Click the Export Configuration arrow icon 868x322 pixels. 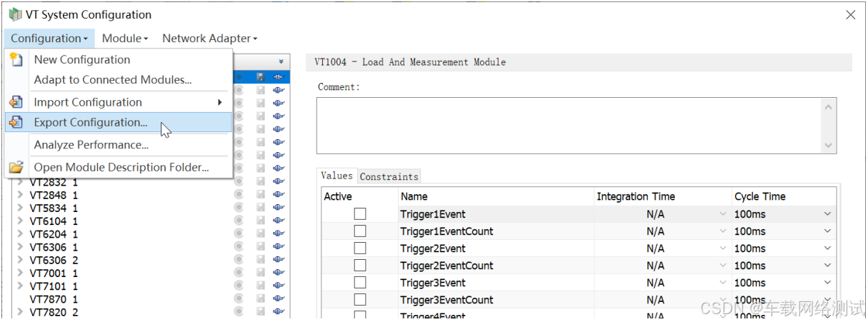pyautogui.click(x=16, y=122)
